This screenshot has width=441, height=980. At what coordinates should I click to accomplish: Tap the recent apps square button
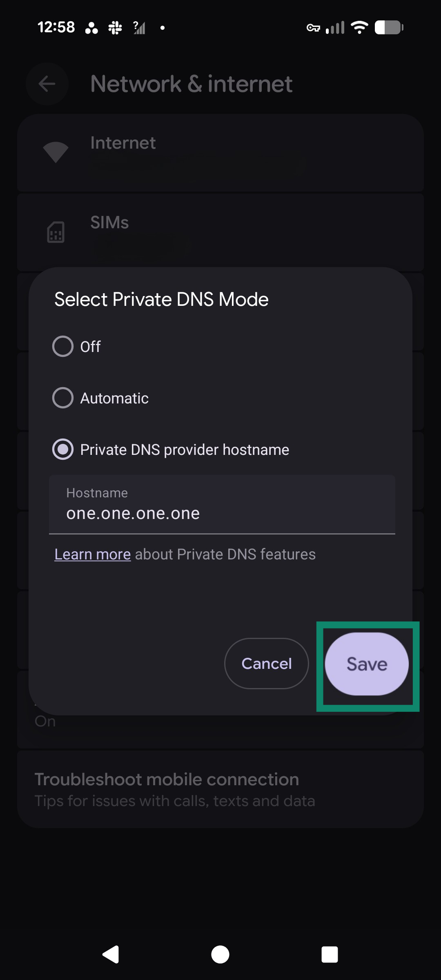330,954
